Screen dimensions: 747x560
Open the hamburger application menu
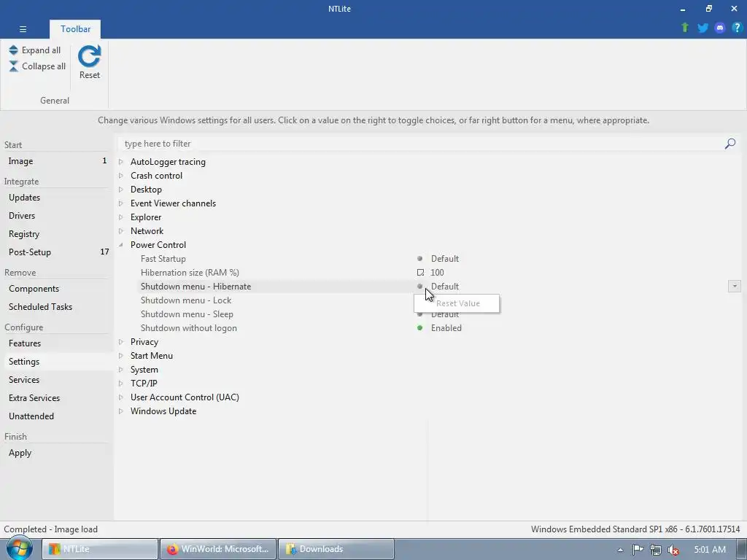23,29
